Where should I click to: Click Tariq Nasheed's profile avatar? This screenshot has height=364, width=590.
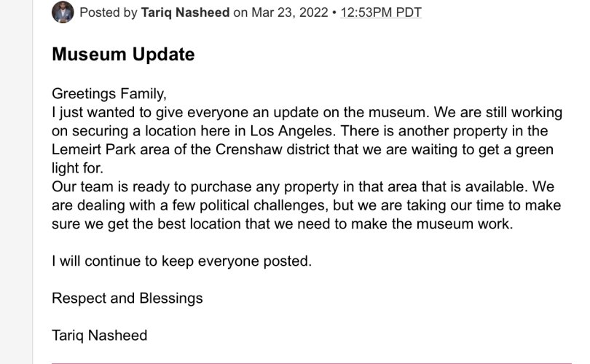63,12
